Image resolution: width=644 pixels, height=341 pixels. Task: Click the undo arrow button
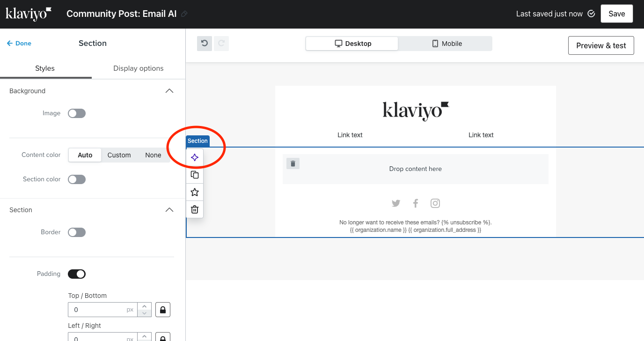(x=205, y=44)
